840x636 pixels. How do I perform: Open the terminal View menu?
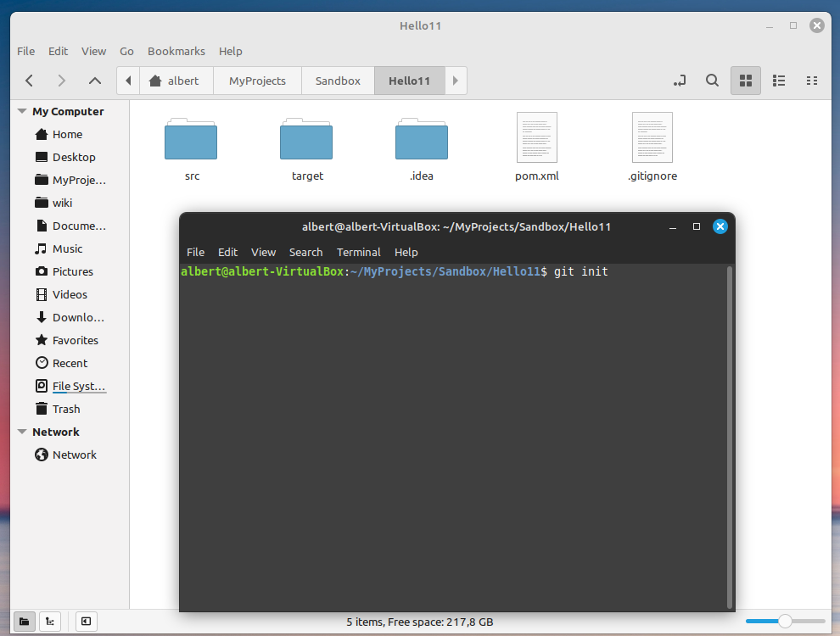coord(264,252)
